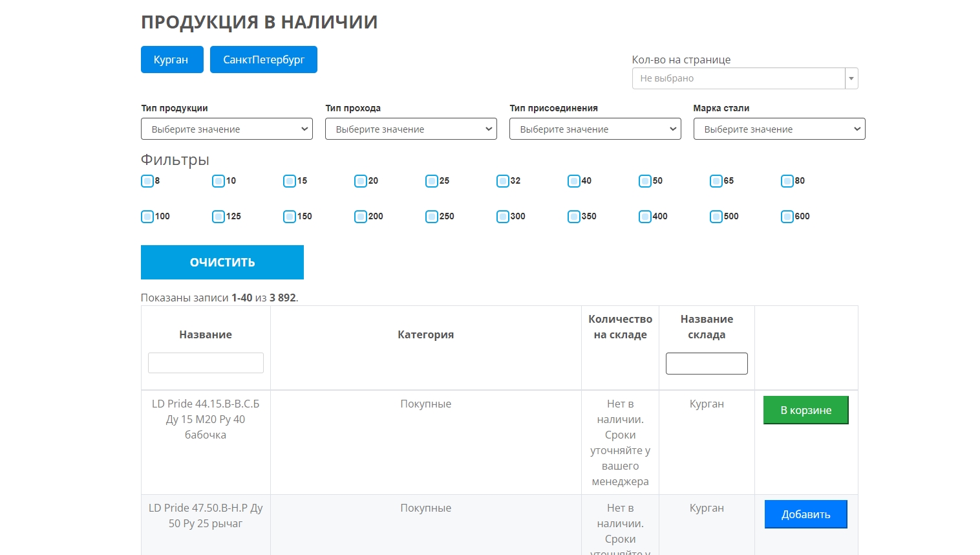Tick the 100 size filter checkbox
This screenshot has height=555, width=980.
(147, 217)
